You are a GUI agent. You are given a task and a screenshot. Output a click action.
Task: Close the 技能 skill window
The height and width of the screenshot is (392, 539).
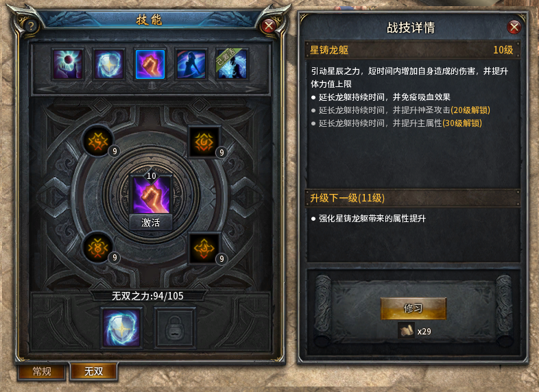269,26
